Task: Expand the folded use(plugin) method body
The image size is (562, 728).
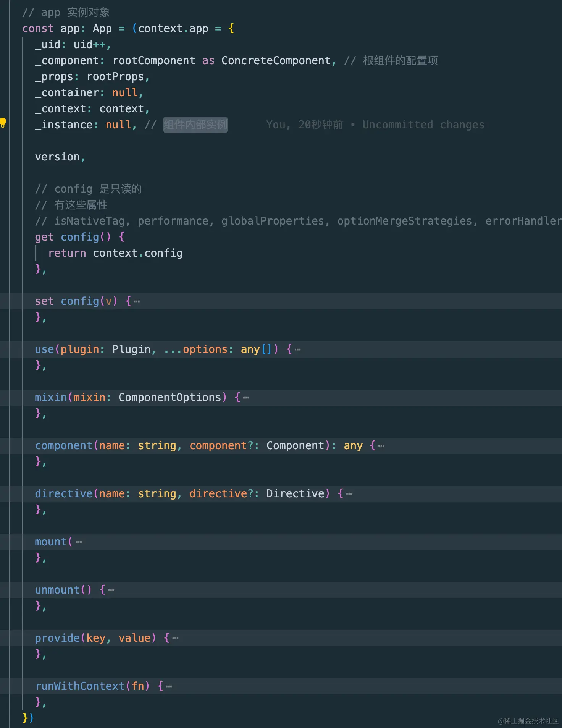Action: pyautogui.click(x=298, y=349)
